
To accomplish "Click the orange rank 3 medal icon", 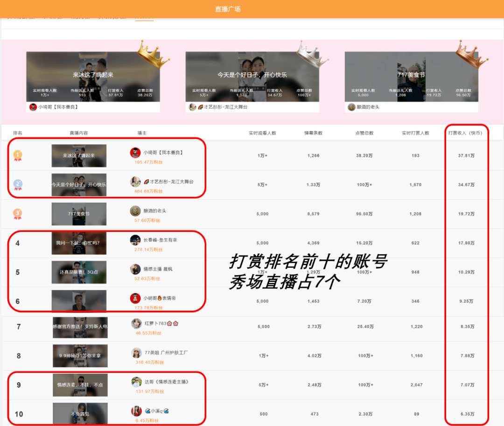I will click(x=18, y=214).
